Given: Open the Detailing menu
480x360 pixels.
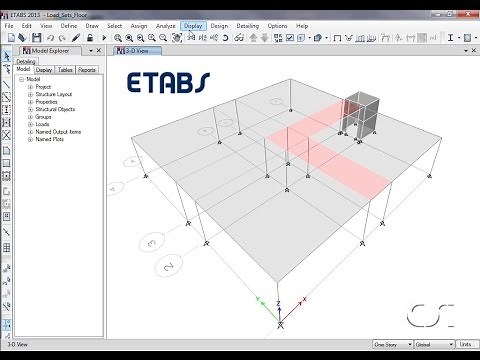Looking at the screenshot, I should (248, 26).
